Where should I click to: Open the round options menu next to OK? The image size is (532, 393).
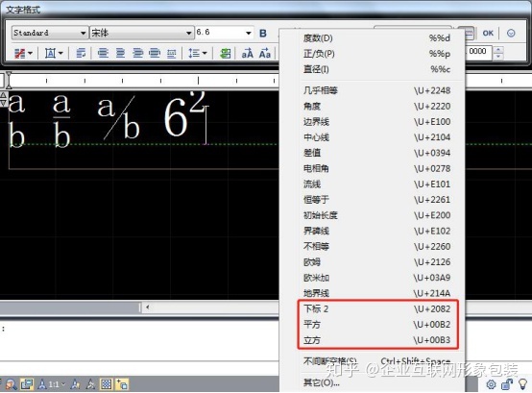[511, 34]
